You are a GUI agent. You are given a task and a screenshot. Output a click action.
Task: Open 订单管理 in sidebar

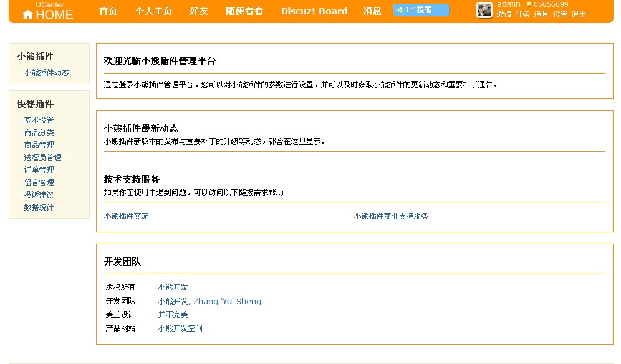pos(39,170)
